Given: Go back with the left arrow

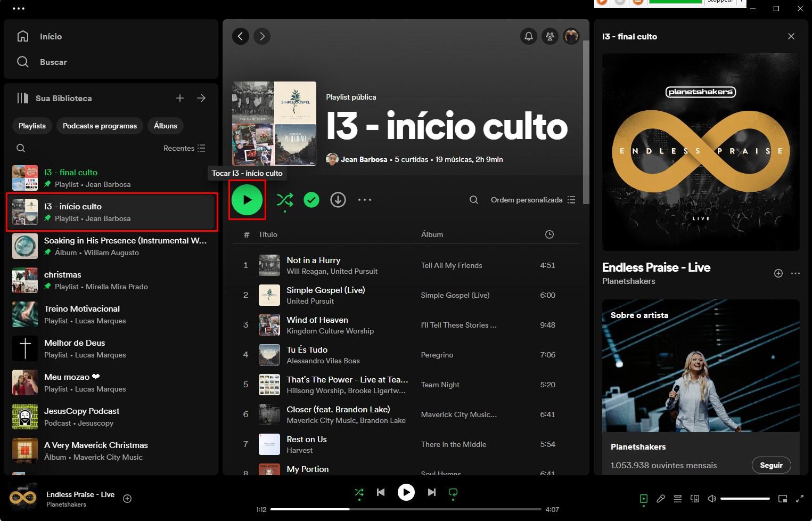Looking at the screenshot, I should 241,36.
